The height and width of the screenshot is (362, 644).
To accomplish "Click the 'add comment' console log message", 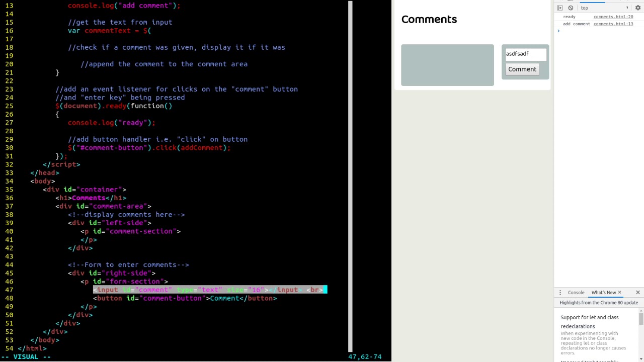I will pos(576,24).
